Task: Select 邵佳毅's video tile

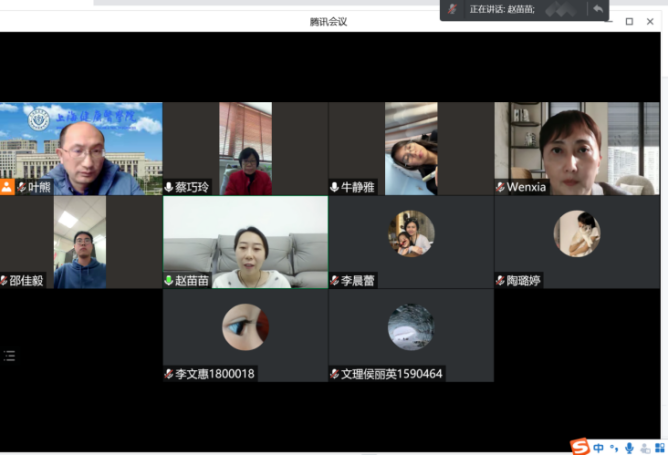Action: [x=81, y=242]
